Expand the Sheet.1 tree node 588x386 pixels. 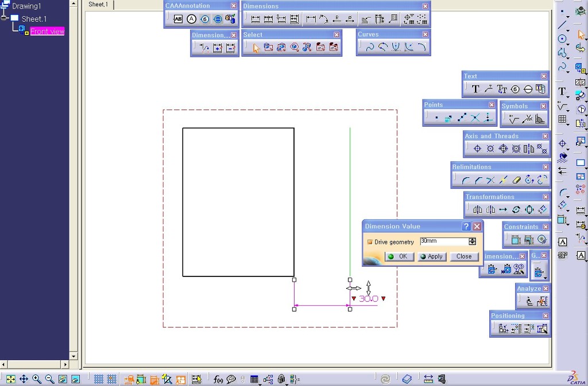pos(5,19)
